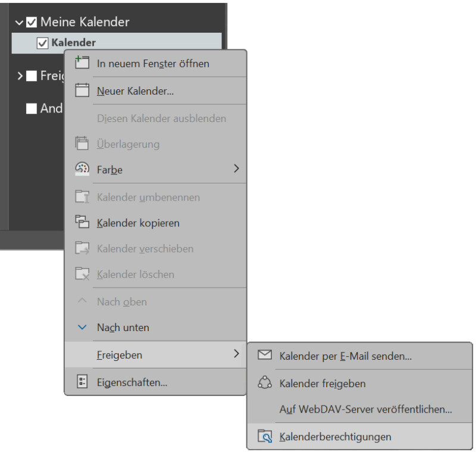Select the 'Kalender' entry in list
The image size is (476, 452).
(x=73, y=43)
